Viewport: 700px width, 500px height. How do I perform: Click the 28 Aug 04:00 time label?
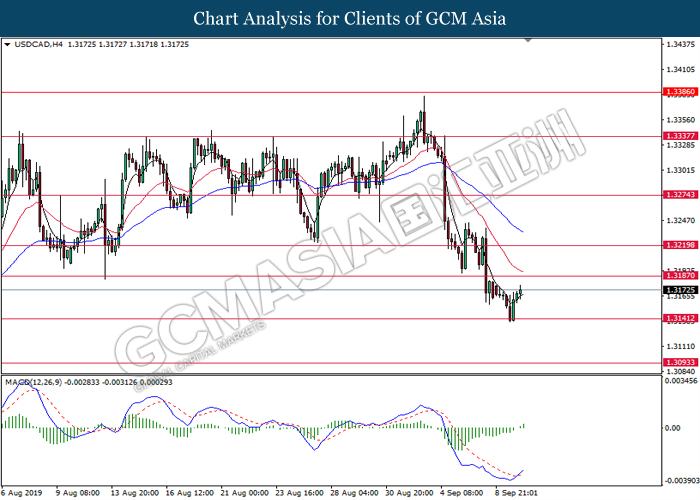coord(355,493)
